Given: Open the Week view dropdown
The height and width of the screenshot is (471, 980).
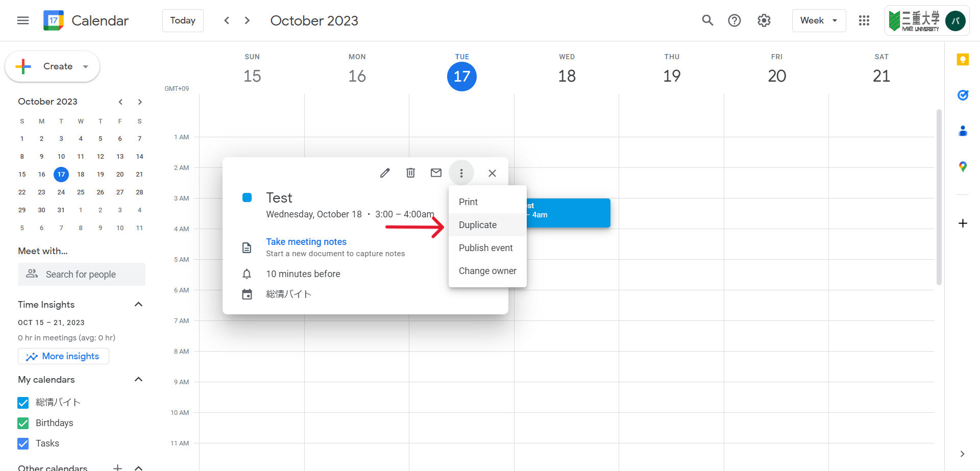Looking at the screenshot, I should (x=819, y=20).
